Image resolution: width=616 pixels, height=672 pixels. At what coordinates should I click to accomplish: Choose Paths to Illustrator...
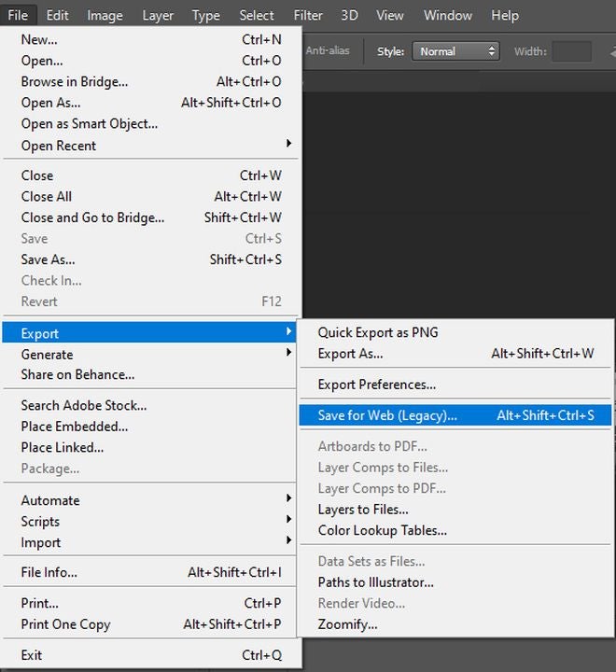(x=455, y=582)
